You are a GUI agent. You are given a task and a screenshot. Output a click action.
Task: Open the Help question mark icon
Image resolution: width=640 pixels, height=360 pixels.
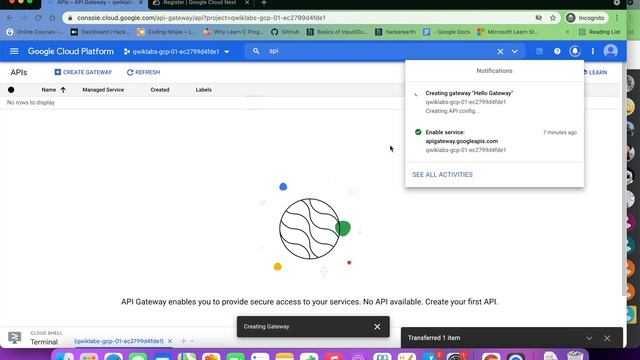coord(557,51)
